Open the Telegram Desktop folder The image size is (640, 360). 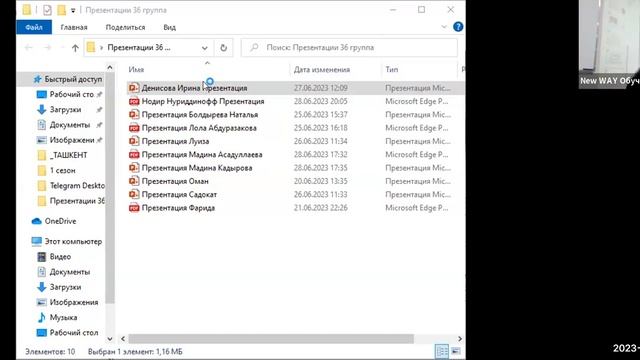pos(77,186)
